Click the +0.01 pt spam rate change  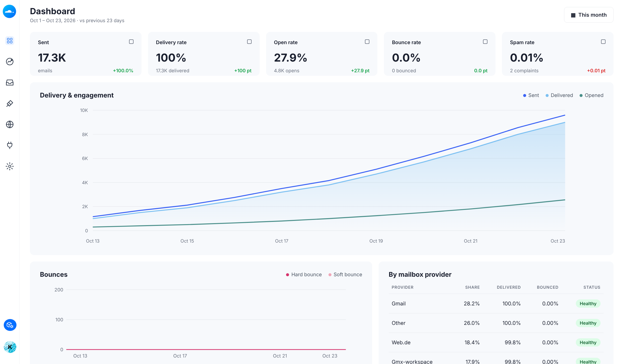pyautogui.click(x=596, y=71)
